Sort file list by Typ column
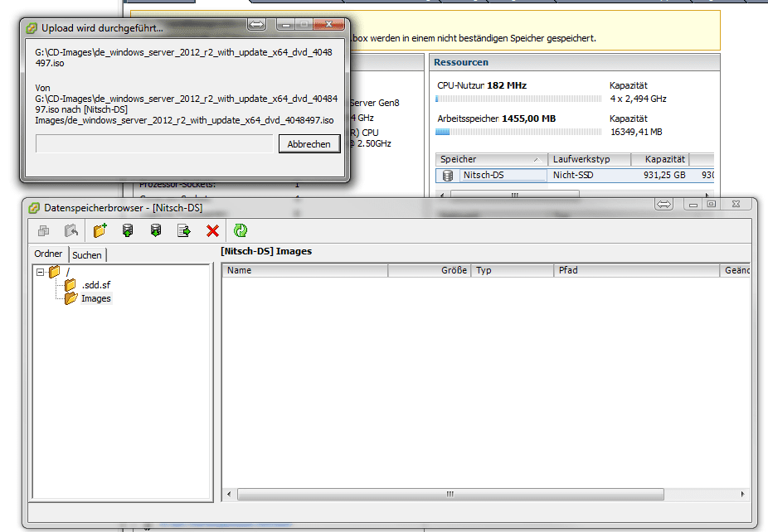 point(513,270)
